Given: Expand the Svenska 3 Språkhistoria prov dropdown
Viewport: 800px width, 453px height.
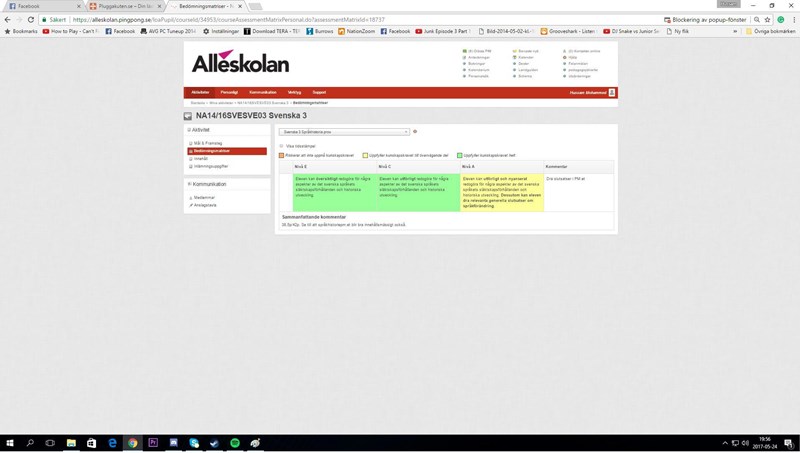Looking at the screenshot, I should [344, 131].
